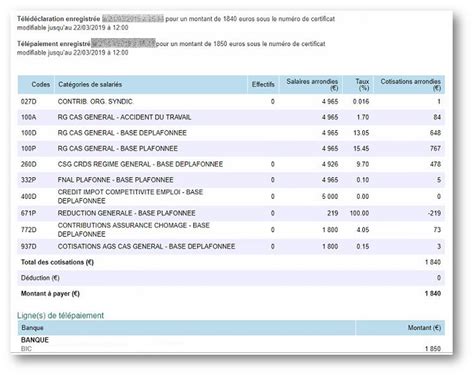Click 'Déduction (€)' label

40,278
